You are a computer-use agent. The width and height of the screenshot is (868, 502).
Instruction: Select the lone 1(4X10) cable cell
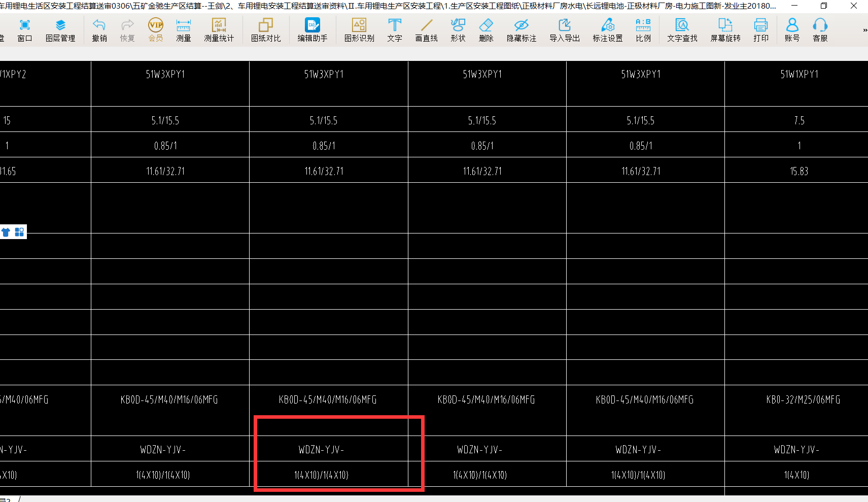[x=796, y=475]
